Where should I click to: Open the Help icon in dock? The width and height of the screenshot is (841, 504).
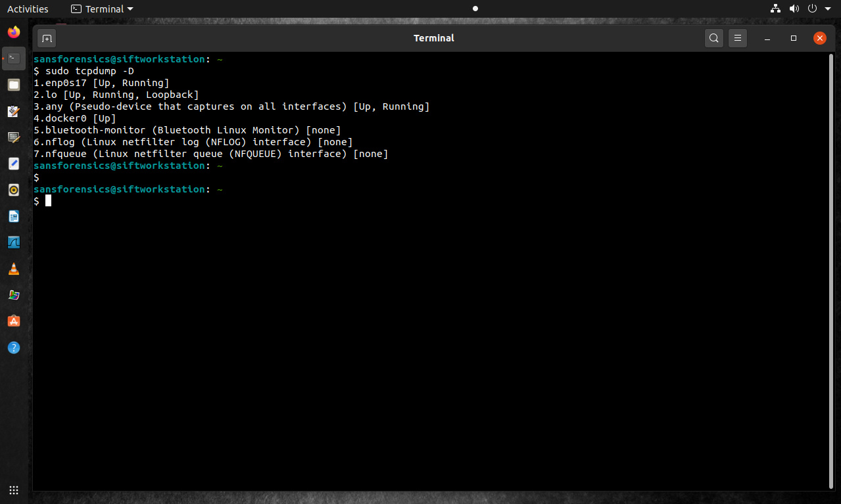coord(14,348)
